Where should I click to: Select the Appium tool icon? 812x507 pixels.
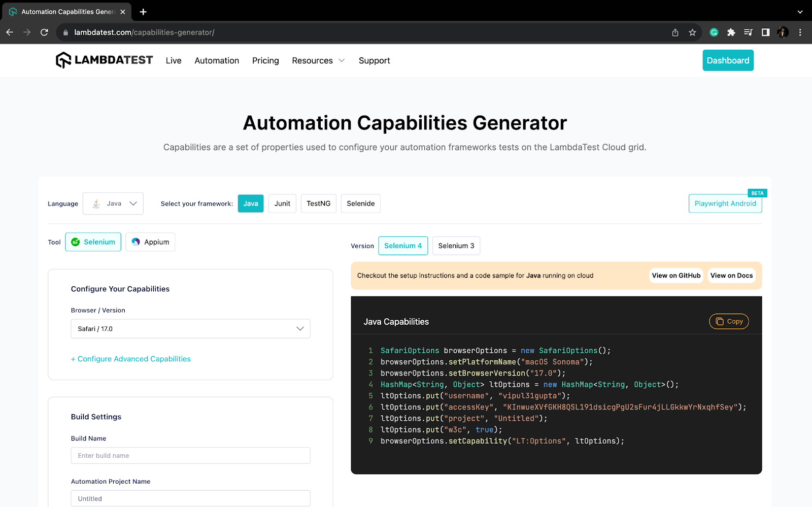point(135,242)
